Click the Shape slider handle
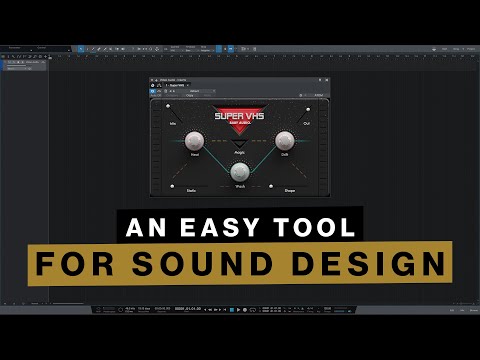This screenshot has width=480, height=360. [271, 186]
